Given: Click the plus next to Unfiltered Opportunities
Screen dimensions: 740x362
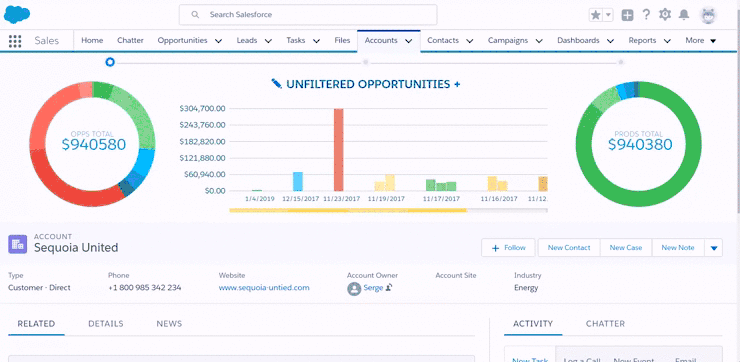Looking at the screenshot, I should 457,84.
